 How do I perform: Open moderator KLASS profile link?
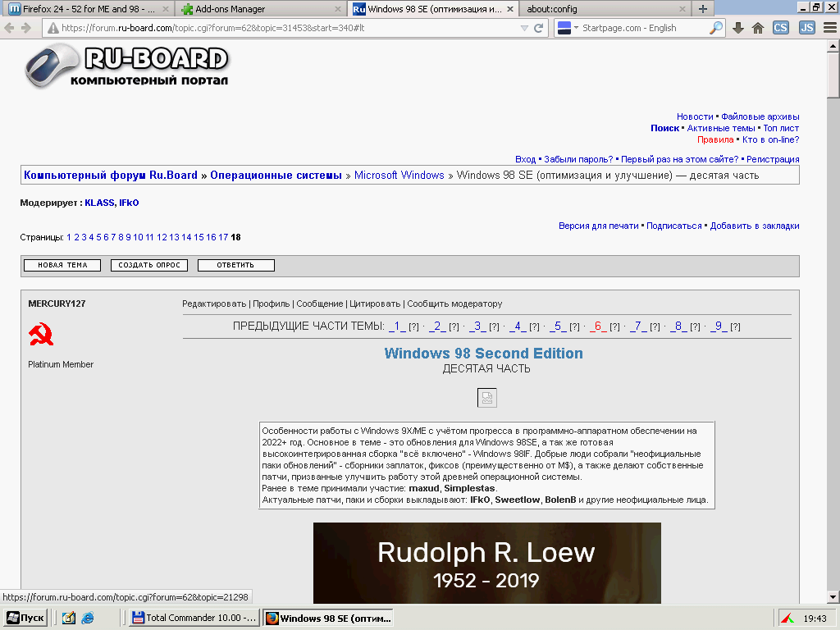point(99,203)
